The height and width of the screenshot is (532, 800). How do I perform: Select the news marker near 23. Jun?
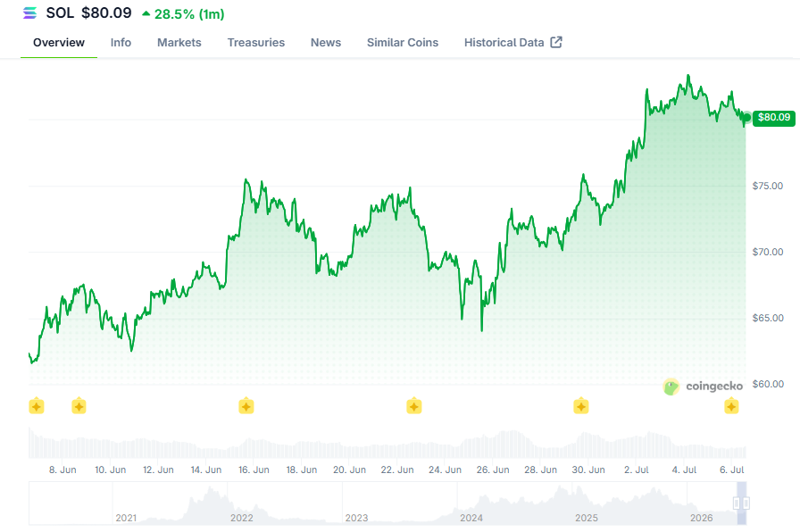coord(413,406)
